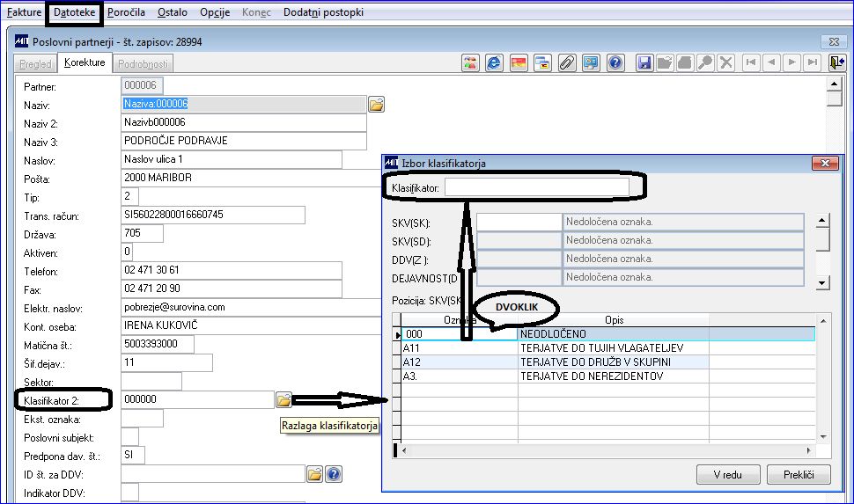The image size is (854, 504).
Task: Open the Datoteke menu
Action: [x=74, y=12]
